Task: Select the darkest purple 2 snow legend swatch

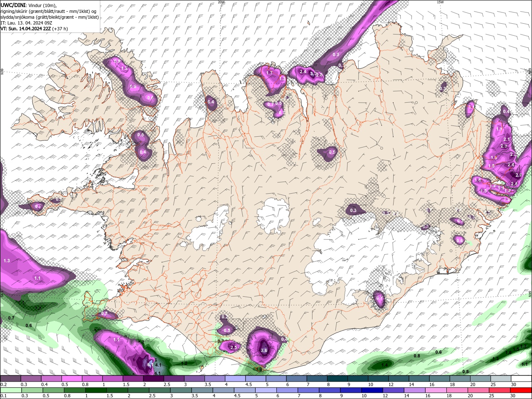Action: click(x=153, y=379)
